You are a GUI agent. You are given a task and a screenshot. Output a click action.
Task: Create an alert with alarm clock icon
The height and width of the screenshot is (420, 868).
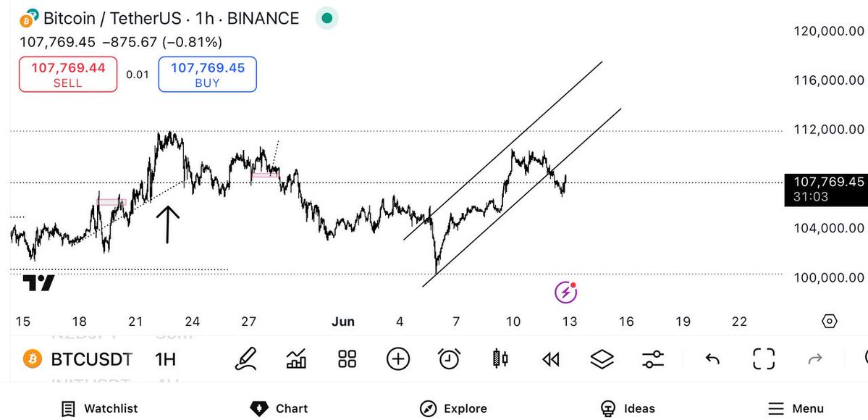450,359
